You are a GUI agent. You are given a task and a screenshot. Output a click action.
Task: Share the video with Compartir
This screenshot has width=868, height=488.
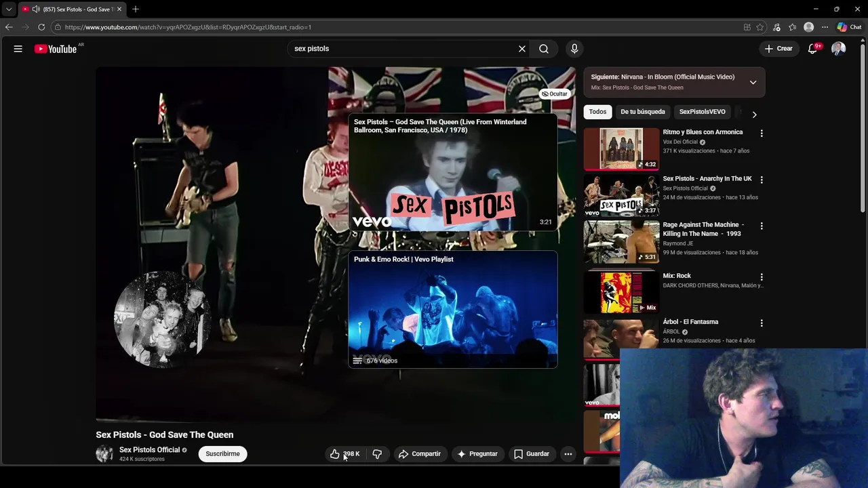click(420, 454)
